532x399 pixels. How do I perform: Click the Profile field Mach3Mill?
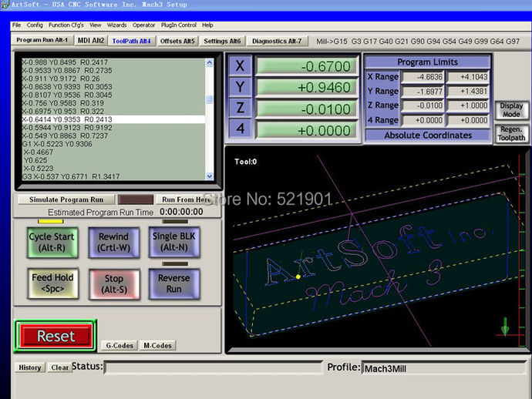click(444, 368)
